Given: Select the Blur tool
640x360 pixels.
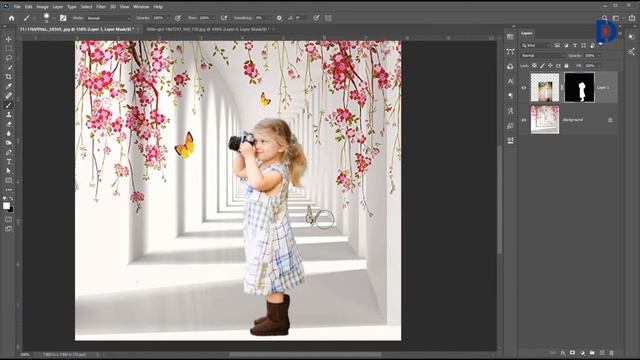Looking at the screenshot, I should pos(9,133).
